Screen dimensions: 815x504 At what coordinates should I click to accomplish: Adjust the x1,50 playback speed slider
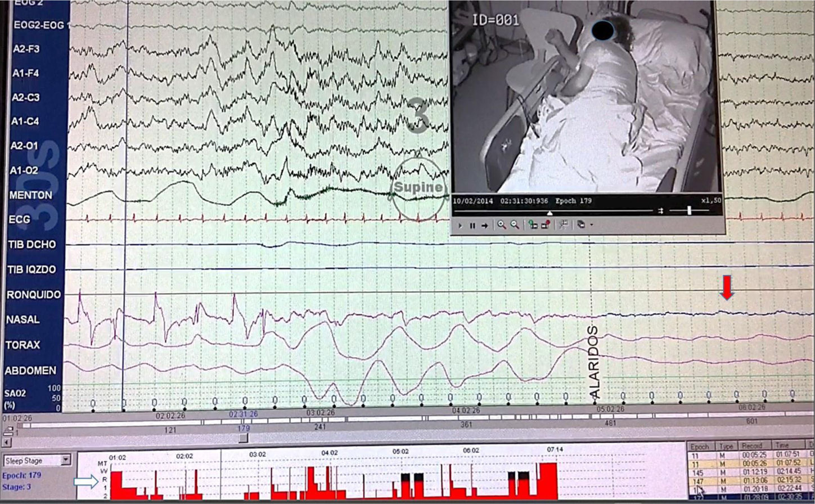point(689,210)
